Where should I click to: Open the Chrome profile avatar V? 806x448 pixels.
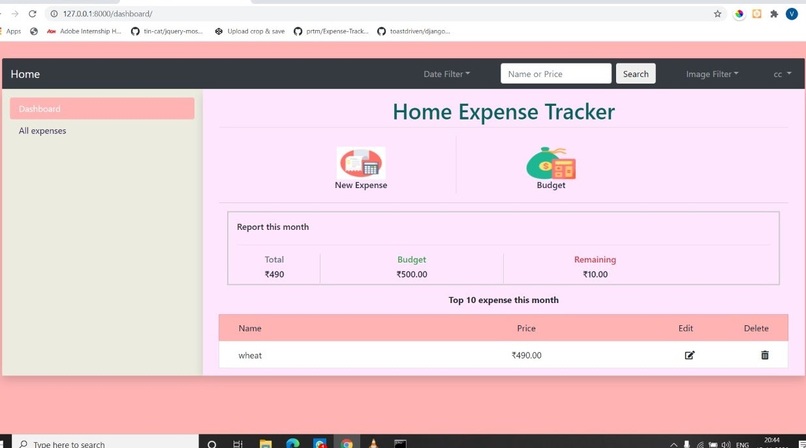click(792, 14)
